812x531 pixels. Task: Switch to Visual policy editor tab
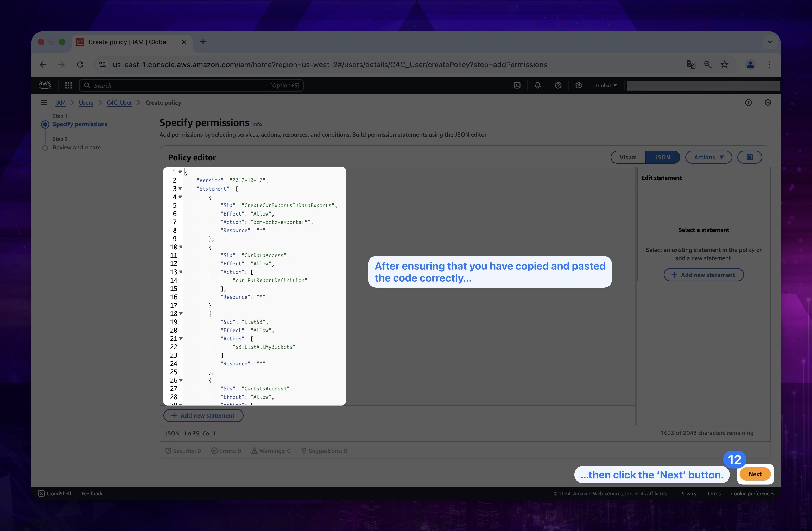tap(628, 157)
